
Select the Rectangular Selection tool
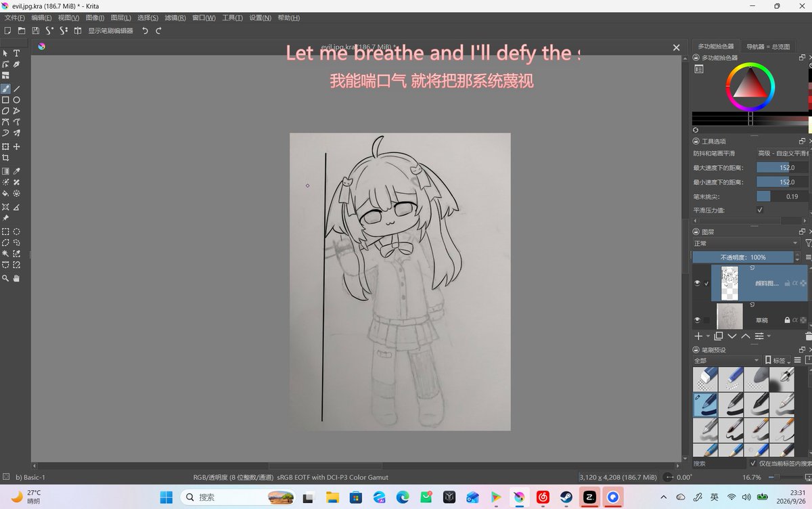pos(5,231)
